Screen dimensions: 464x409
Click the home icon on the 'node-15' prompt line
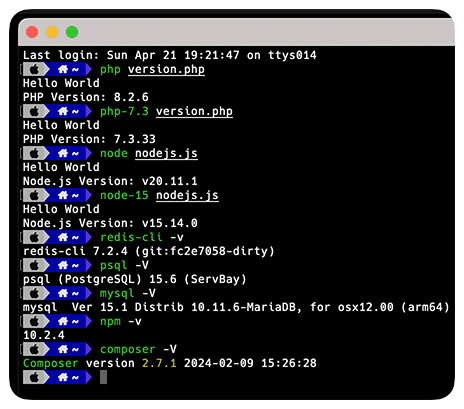click(x=63, y=195)
